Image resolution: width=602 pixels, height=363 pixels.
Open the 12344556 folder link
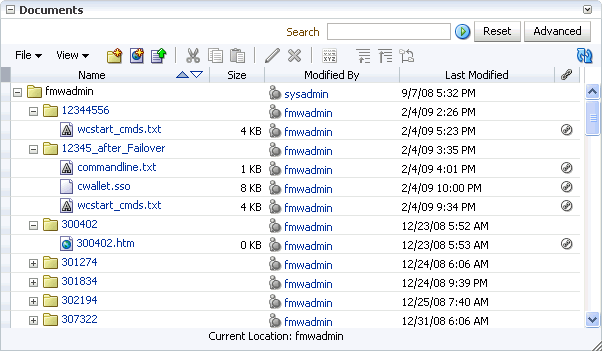(85, 110)
